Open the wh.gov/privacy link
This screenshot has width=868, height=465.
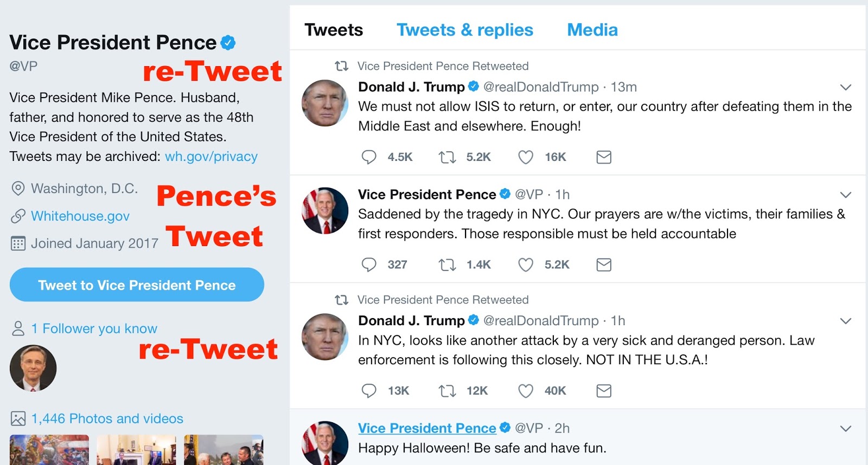(211, 157)
